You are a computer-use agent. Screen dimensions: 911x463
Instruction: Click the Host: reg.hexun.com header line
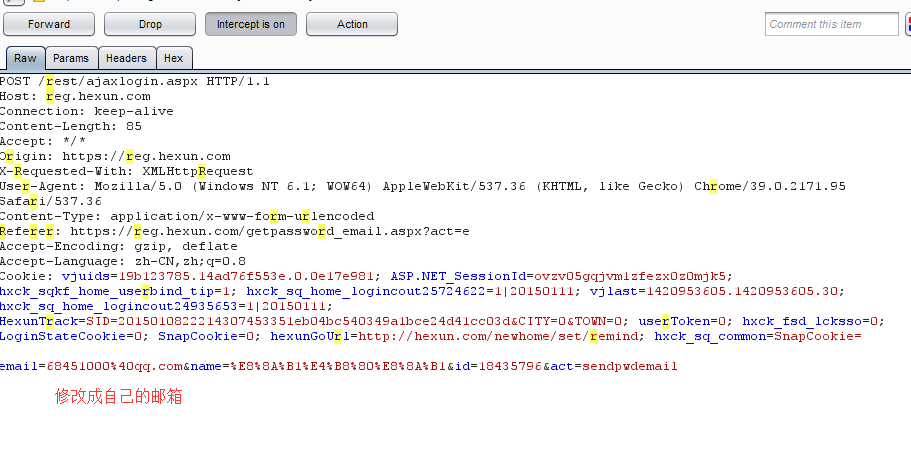pos(75,96)
